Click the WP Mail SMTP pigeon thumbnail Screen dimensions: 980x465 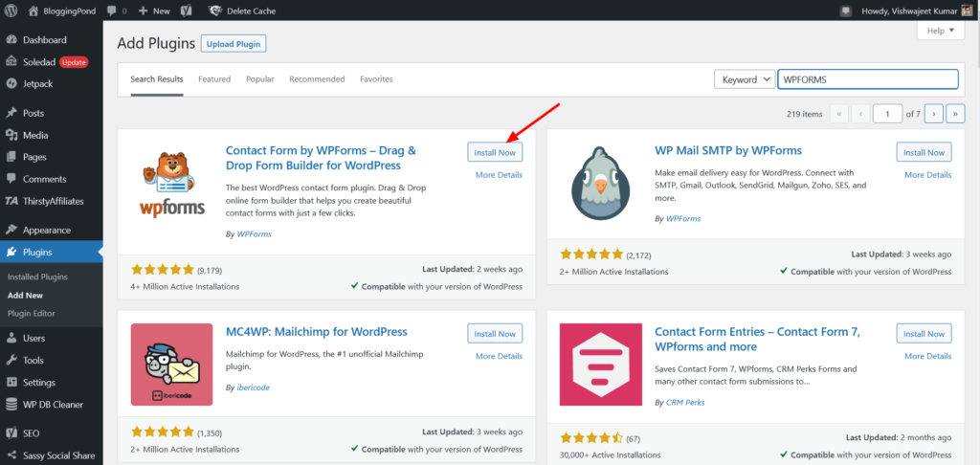(601, 183)
